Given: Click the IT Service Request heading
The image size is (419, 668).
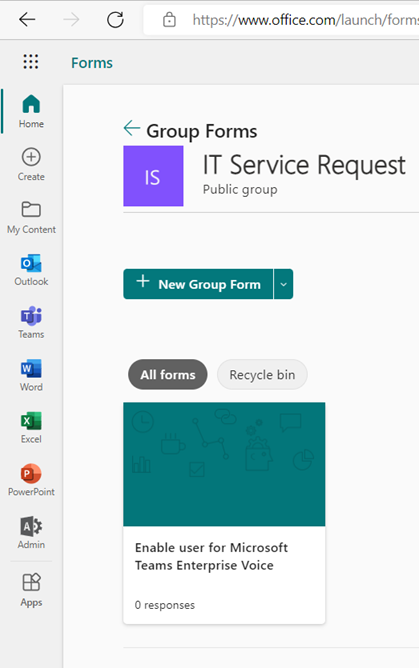Looking at the screenshot, I should pyautogui.click(x=304, y=165).
